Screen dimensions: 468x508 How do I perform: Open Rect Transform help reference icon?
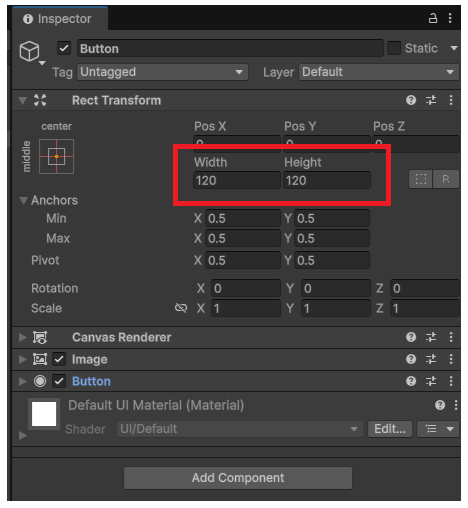coord(411,100)
